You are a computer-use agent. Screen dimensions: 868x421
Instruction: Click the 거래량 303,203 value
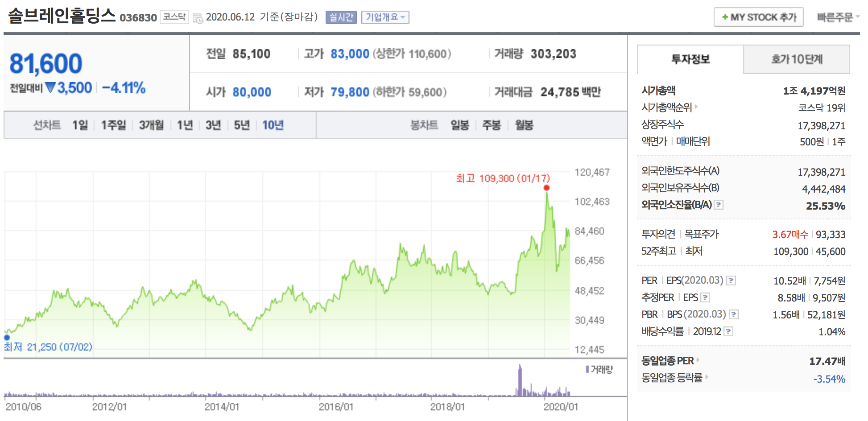pos(554,54)
